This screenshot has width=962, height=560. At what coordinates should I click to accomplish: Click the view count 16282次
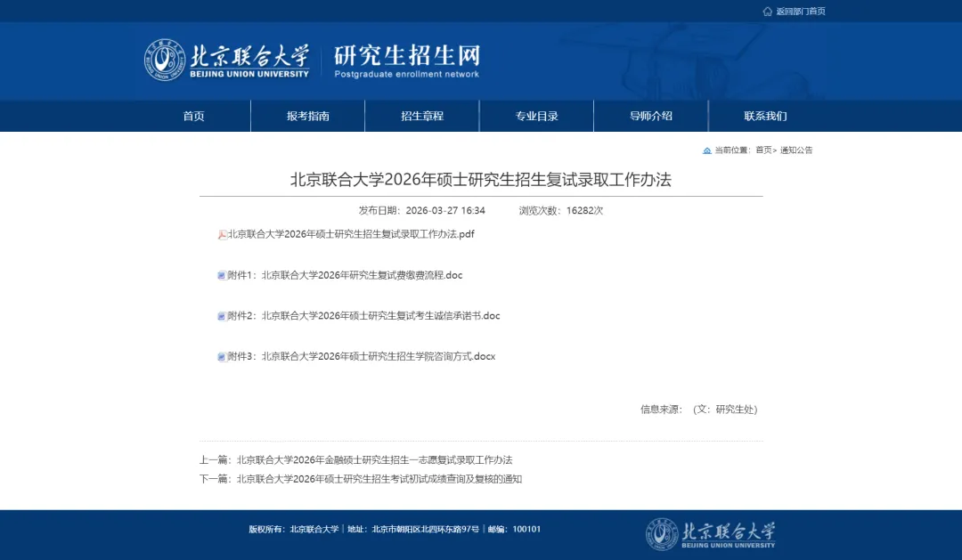click(584, 210)
